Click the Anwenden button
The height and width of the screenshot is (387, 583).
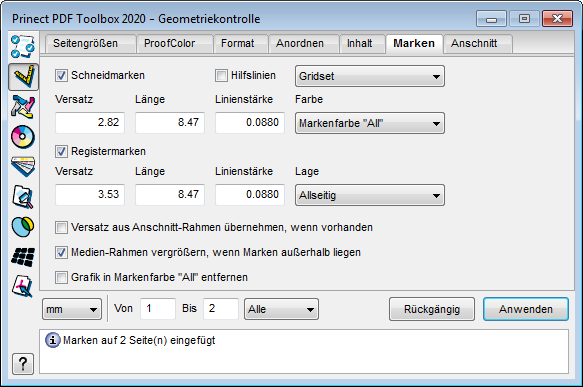click(526, 309)
